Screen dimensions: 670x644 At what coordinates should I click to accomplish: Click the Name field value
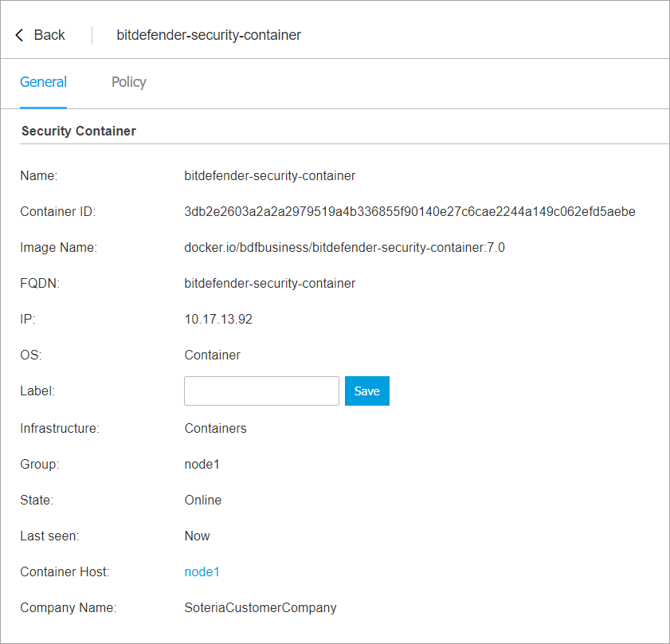pyautogui.click(x=269, y=175)
